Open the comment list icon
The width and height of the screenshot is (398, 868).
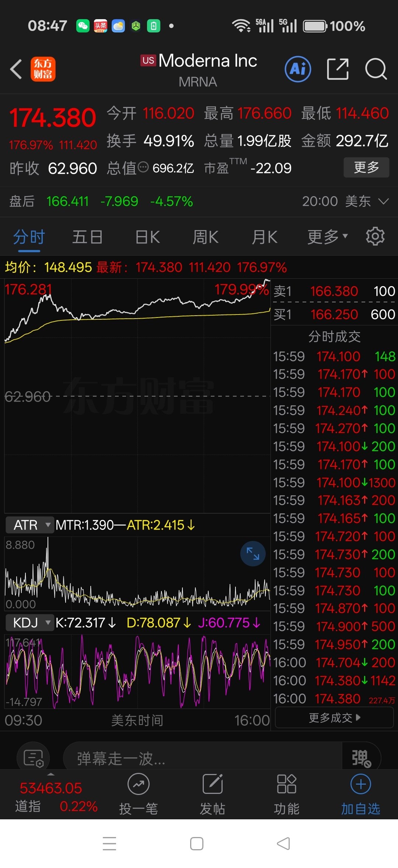click(34, 758)
